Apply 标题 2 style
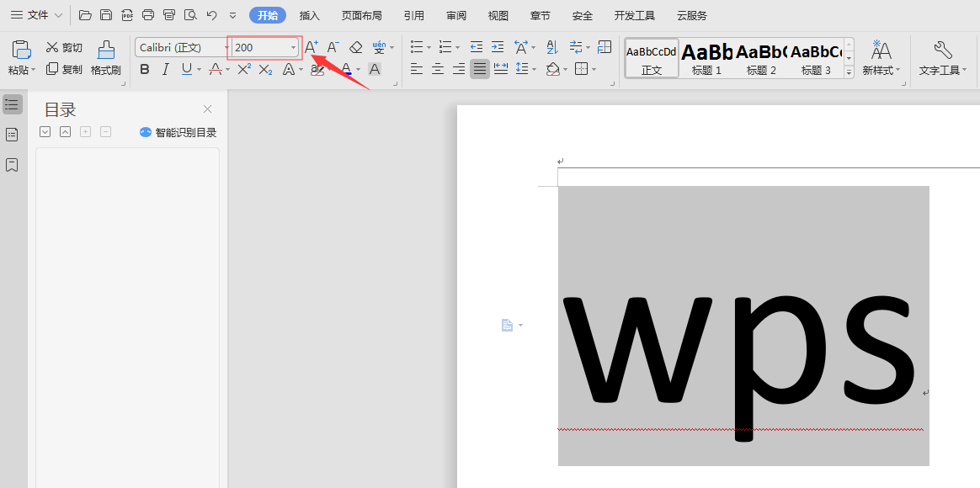The width and height of the screenshot is (980, 488). (x=761, y=58)
